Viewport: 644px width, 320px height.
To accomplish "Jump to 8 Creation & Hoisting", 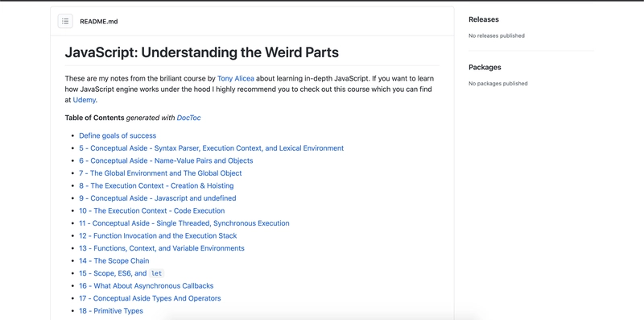I will (156, 186).
